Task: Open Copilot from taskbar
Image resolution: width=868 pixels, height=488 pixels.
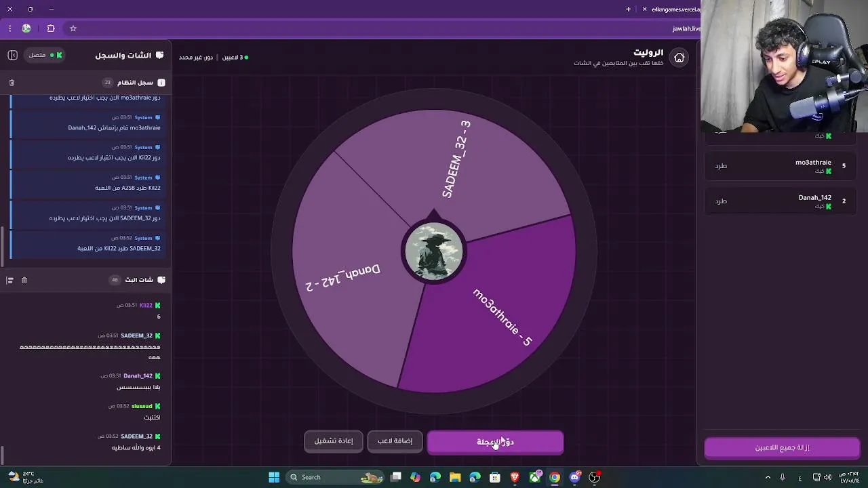Action: click(x=416, y=477)
